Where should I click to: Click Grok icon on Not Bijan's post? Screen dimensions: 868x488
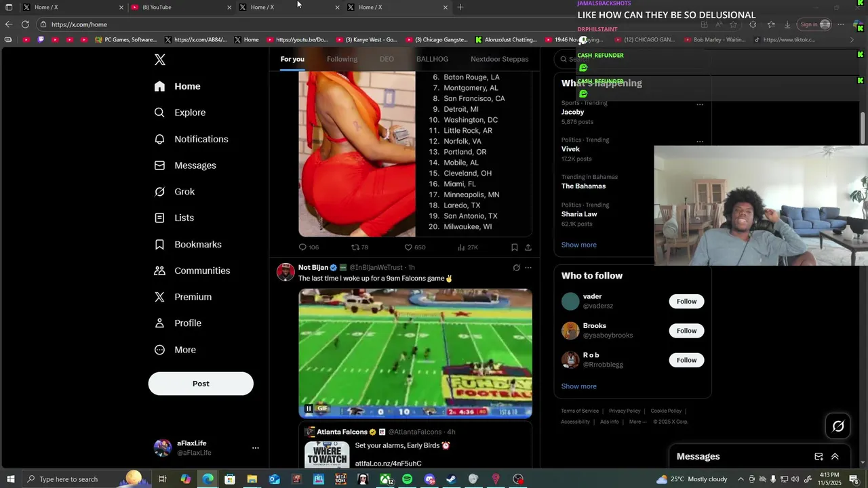coord(516,268)
